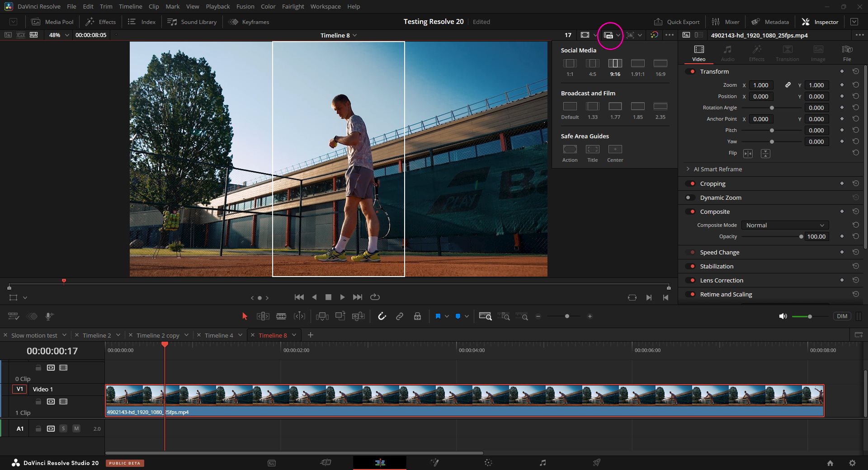Open the Slow motion test tab dropdown
Image resolution: width=868 pixels, height=470 pixels.
(64, 335)
